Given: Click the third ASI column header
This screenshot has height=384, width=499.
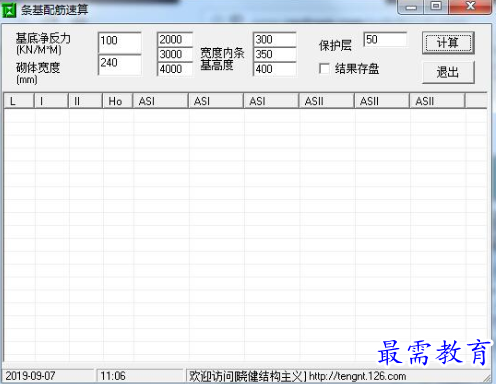Looking at the screenshot, I should (x=271, y=101).
